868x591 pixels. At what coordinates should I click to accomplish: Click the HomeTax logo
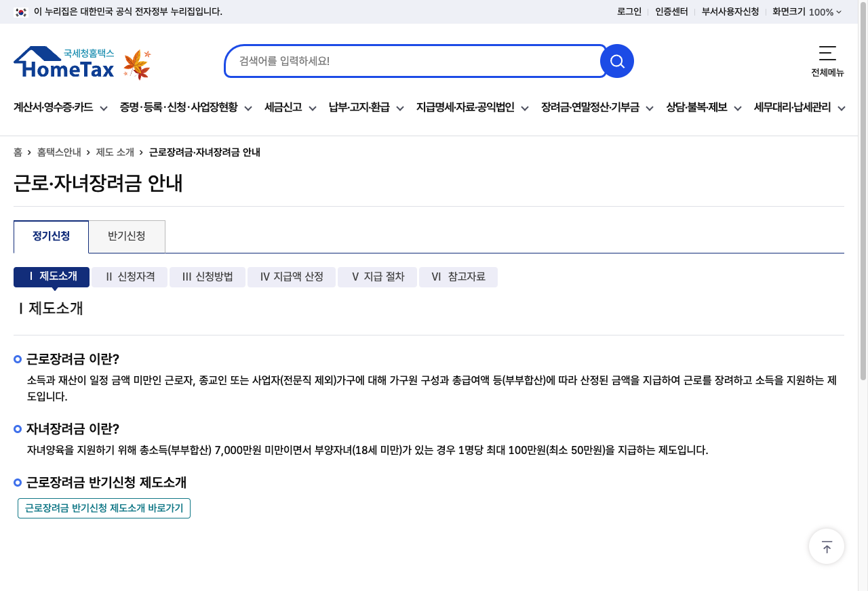tap(64, 62)
